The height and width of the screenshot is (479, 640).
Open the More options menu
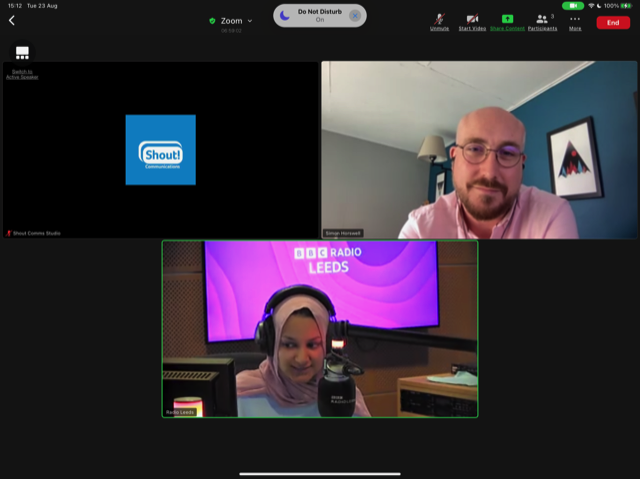575,23
